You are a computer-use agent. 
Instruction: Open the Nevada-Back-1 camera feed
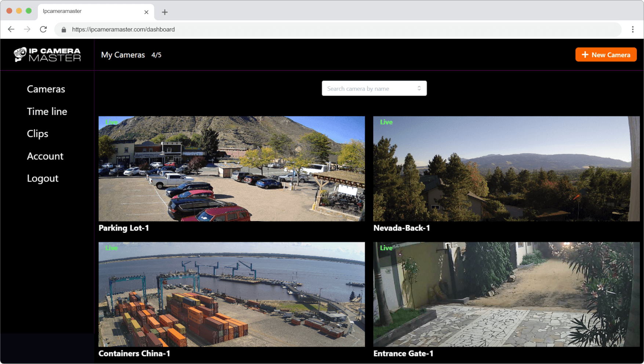tap(506, 169)
